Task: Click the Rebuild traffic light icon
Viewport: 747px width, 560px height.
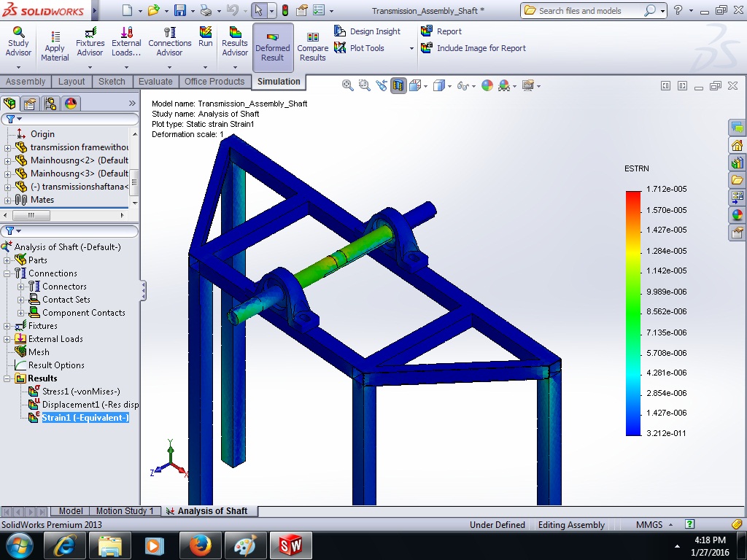Action: tap(285, 10)
